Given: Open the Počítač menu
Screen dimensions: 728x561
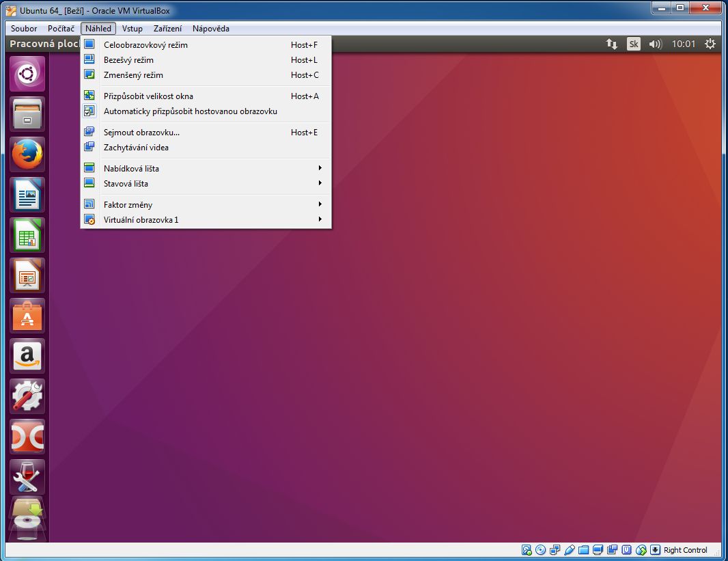Looking at the screenshot, I should [x=61, y=28].
